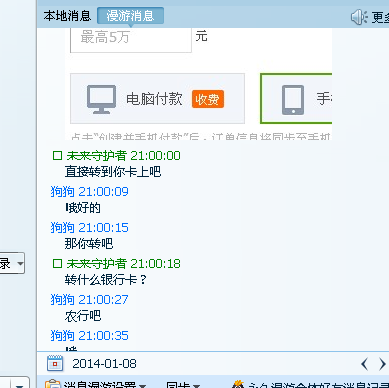Go to the previous page arrow

(365, 364)
